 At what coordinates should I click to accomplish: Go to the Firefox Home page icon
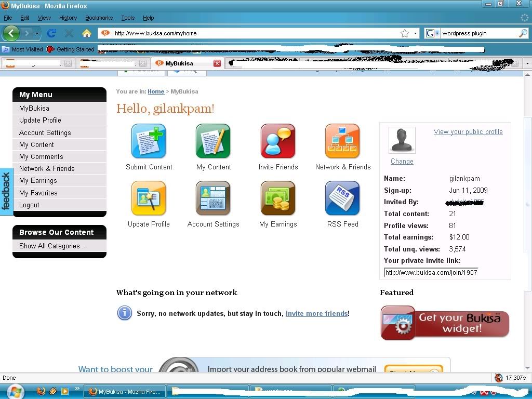87,33
